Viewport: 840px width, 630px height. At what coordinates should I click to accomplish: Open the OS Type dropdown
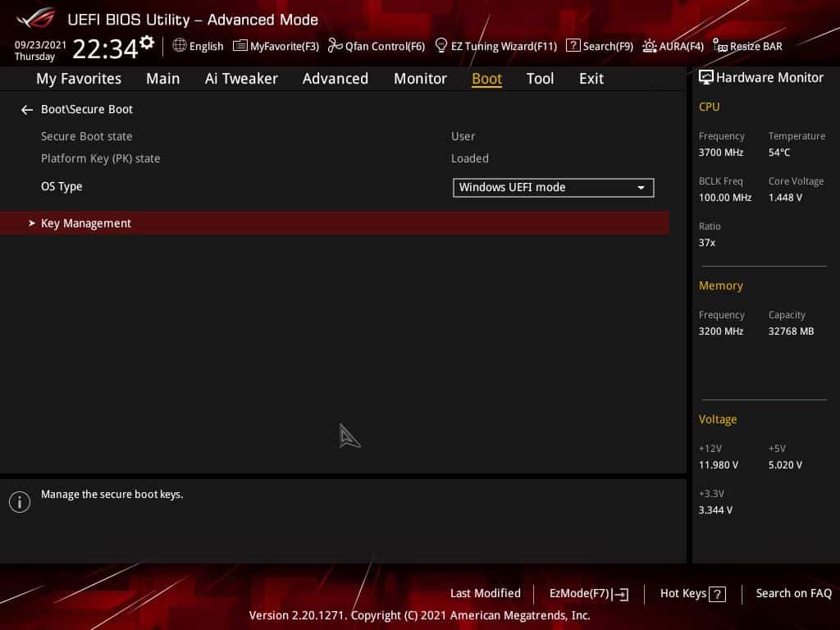click(554, 188)
